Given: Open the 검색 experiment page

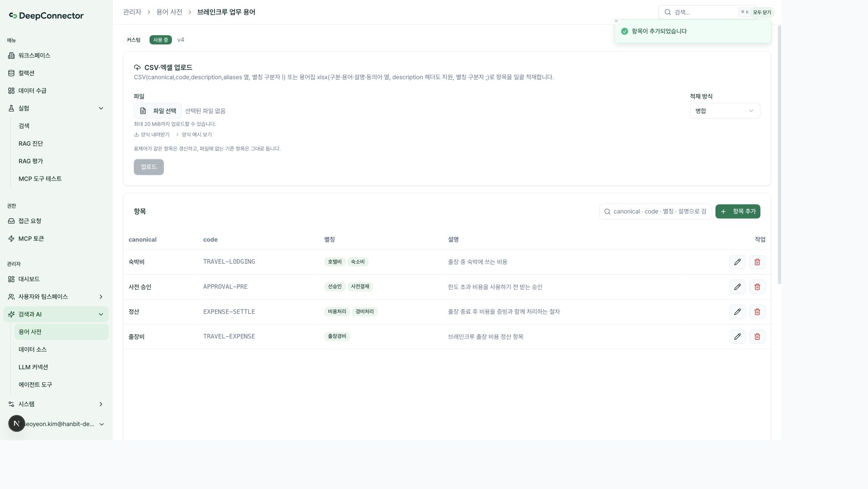Looking at the screenshot, I should [61, 126].
